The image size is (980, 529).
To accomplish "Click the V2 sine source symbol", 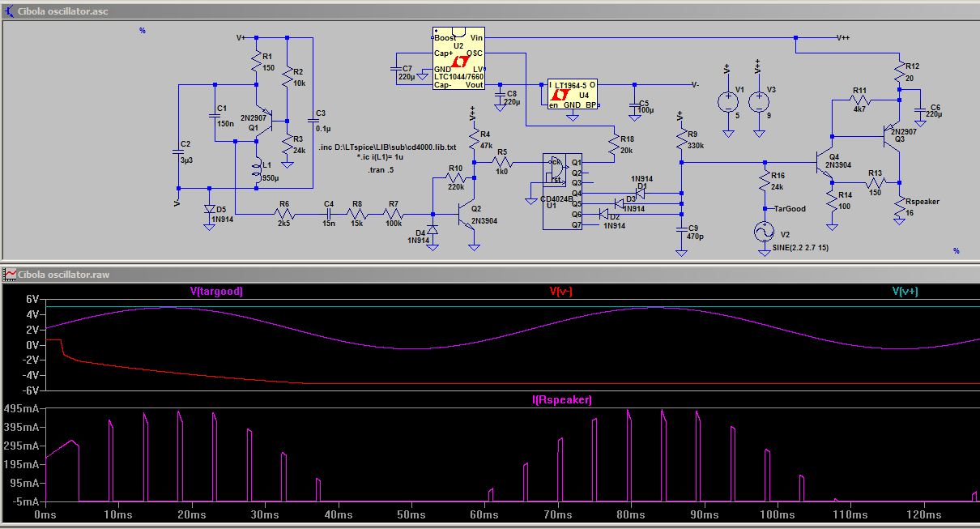I will (x=764, y=233).
